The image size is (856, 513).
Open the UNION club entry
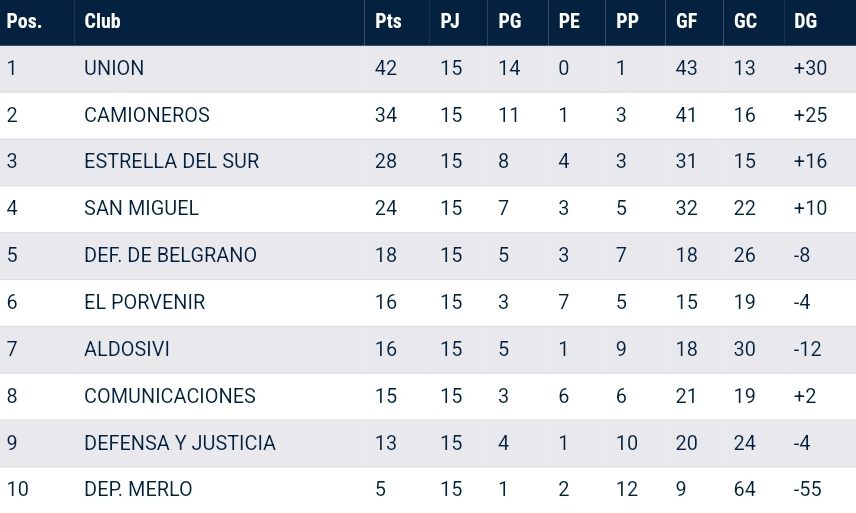pos(114,68)
